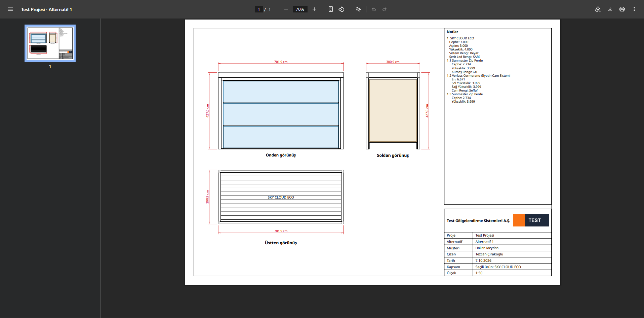The image size is (644, 318).
Task: Click the 'SKY CLOUD ECO' label in top view
Action: (281, 198)
